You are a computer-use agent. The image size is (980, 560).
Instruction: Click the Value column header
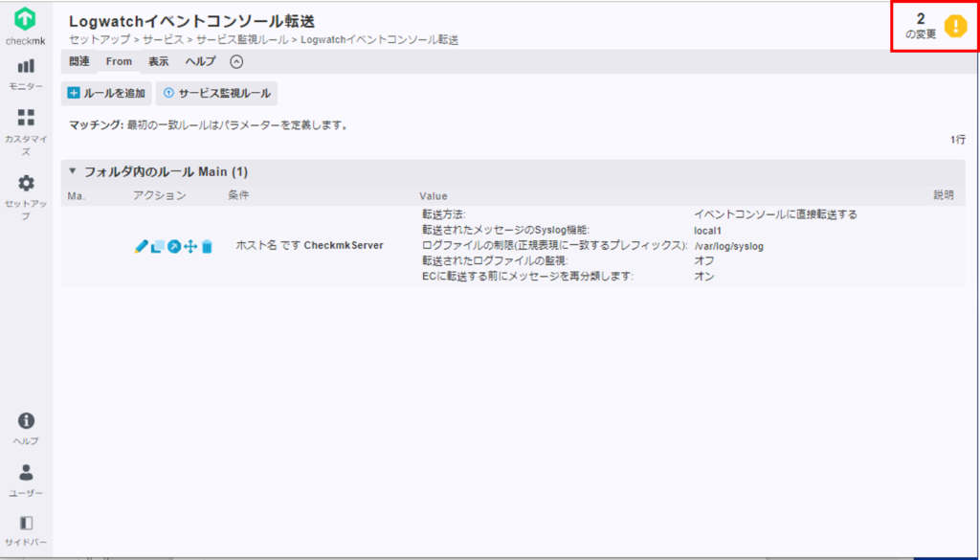point(434,196)
